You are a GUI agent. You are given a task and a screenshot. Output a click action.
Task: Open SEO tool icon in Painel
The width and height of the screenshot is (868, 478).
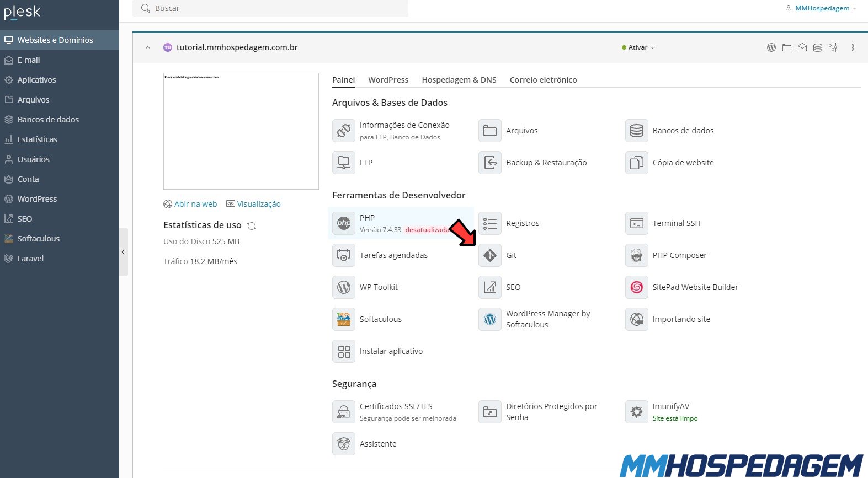click(490, 287)
